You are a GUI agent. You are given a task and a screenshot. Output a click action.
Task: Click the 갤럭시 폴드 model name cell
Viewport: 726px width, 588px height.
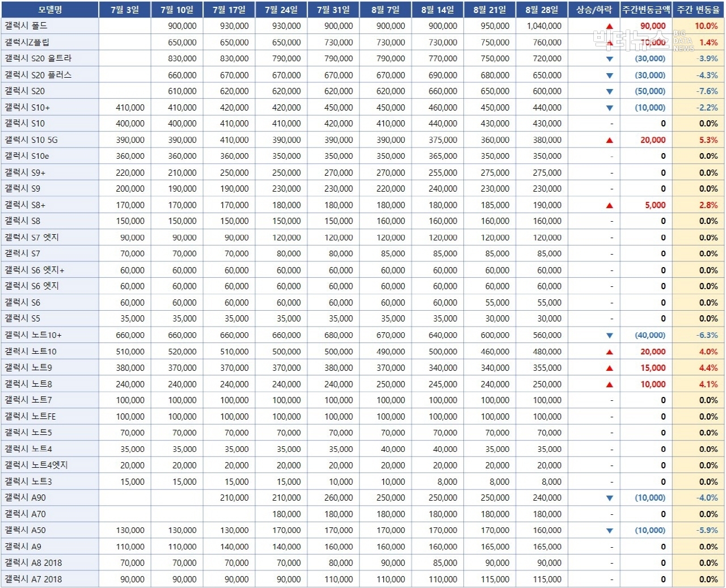(50, 26)
